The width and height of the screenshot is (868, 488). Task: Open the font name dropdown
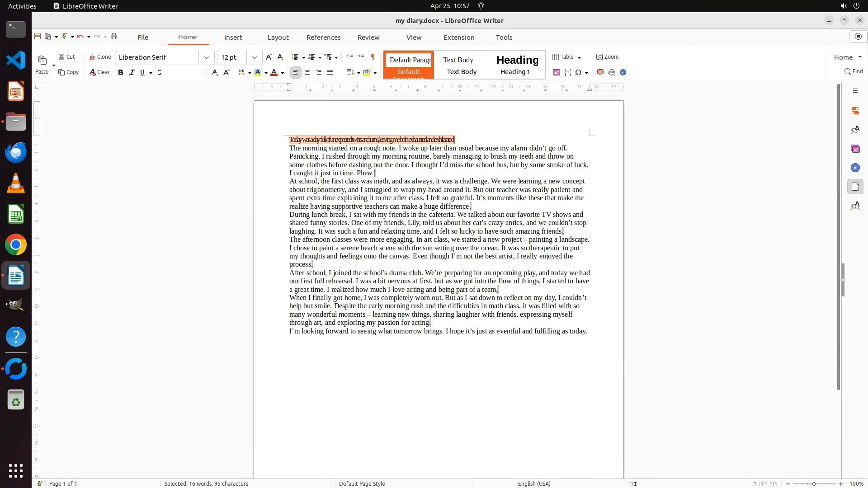[x=207, y=57]
